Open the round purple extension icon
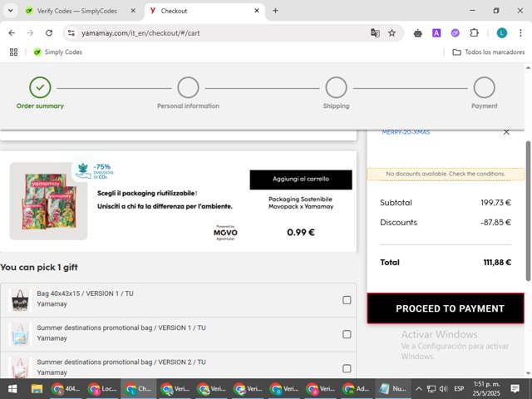Viewport: 532px width, 399px height. (455, 33)
